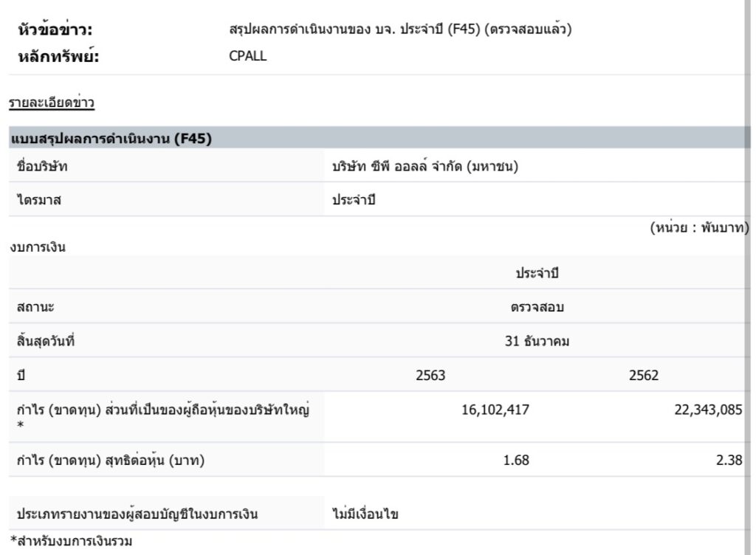756x555 pixels.
Task: Select the net profit value 22,343,085
Action: pos(707,410)
